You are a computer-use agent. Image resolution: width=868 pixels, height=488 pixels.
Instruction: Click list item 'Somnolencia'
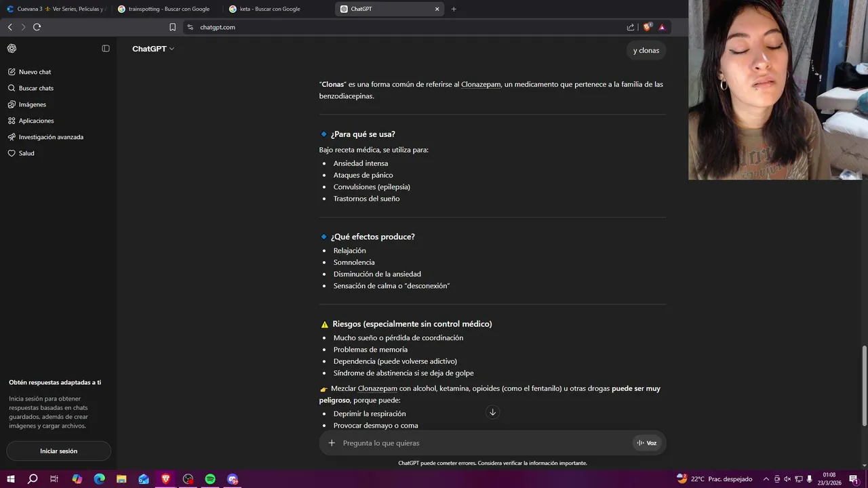pos(354,262)
